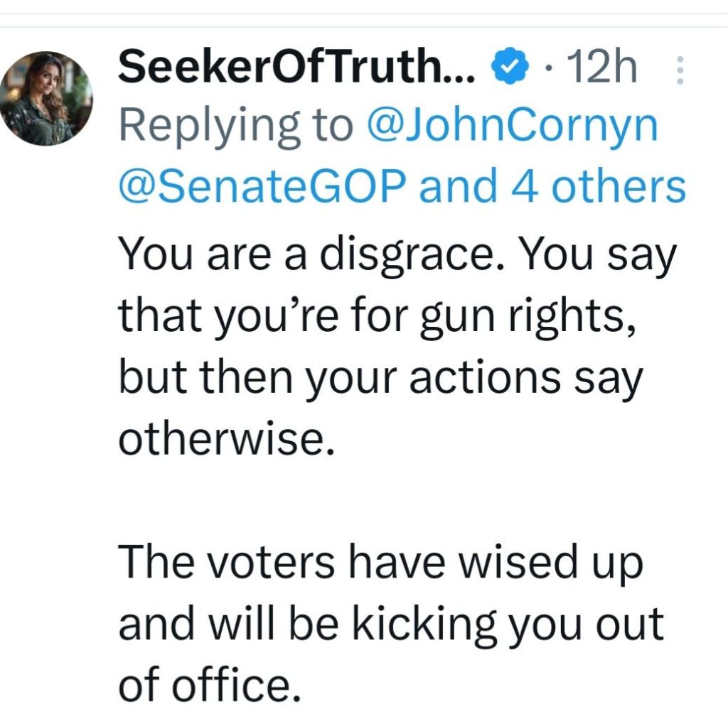Open the SeekerOfTruth profile picture
The width and height of the screenshot is (728, 714).
(x=47, y=98)
